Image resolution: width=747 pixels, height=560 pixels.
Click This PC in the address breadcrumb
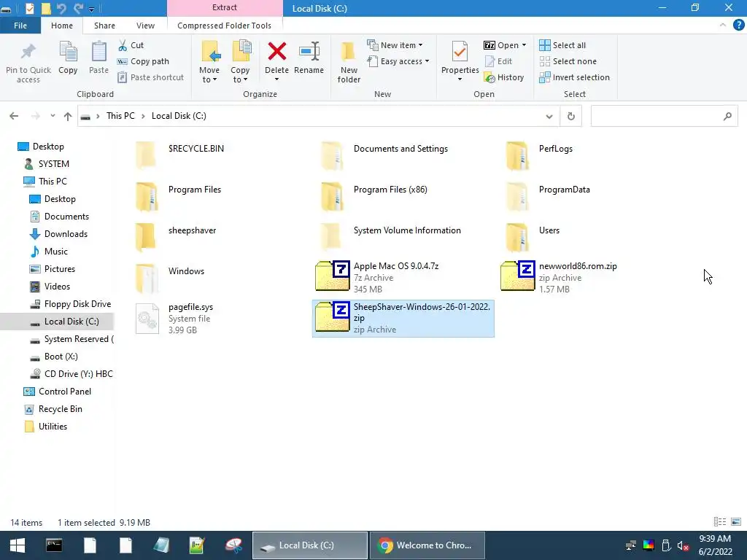coord(120,116)
